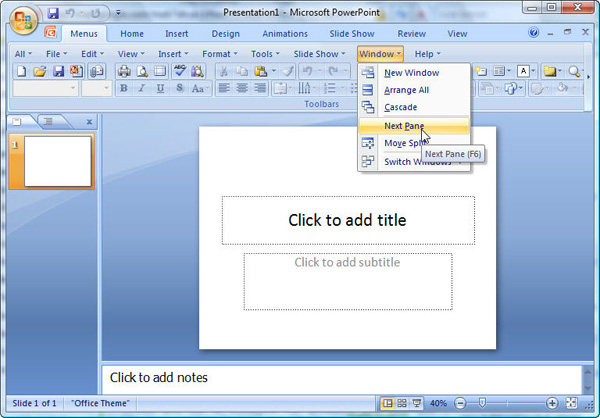Click the Print icon in the toolbar
Viewport: 600px width, 418px height.
(x=124, y=71)
